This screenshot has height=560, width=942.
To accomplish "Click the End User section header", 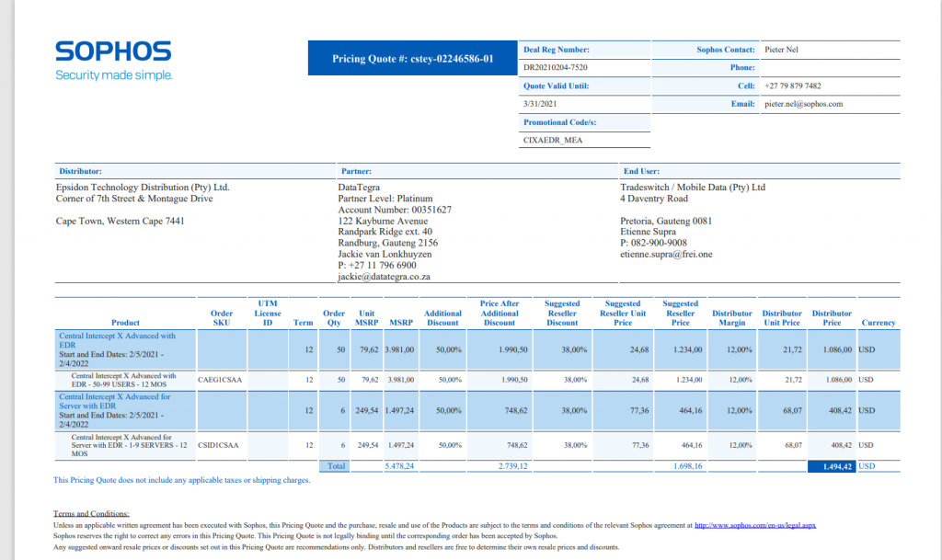I will 639,171.
